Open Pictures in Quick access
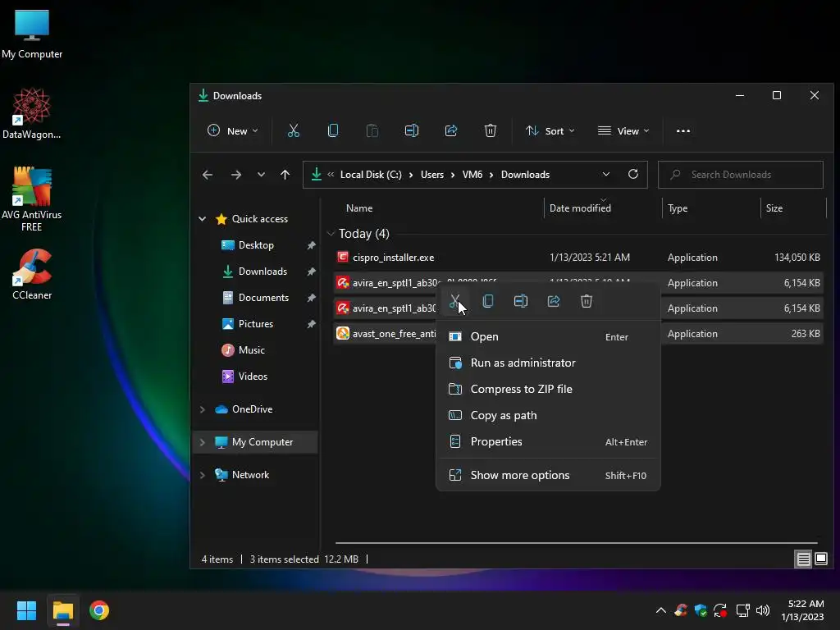 coord(256,323)
